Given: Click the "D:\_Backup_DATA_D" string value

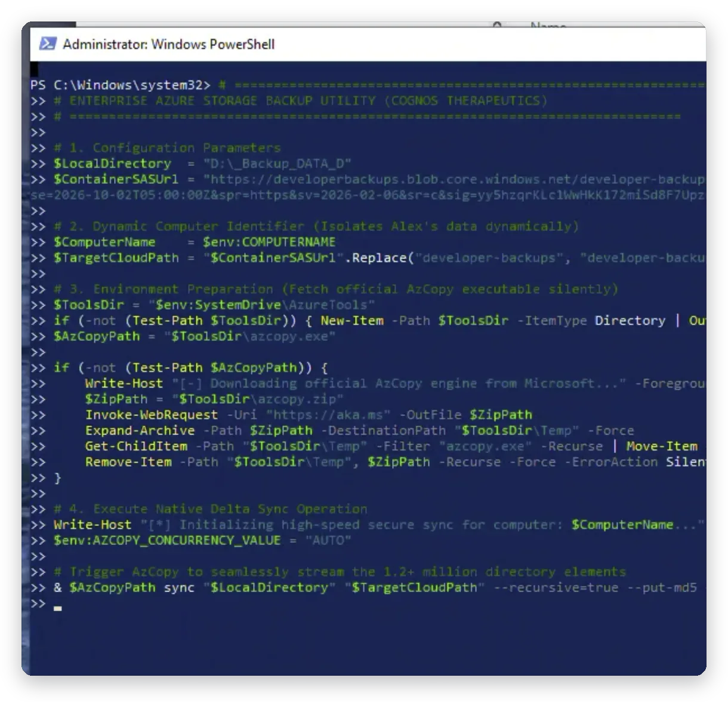Looking at the screenshot, I should (x=277, y=163).
